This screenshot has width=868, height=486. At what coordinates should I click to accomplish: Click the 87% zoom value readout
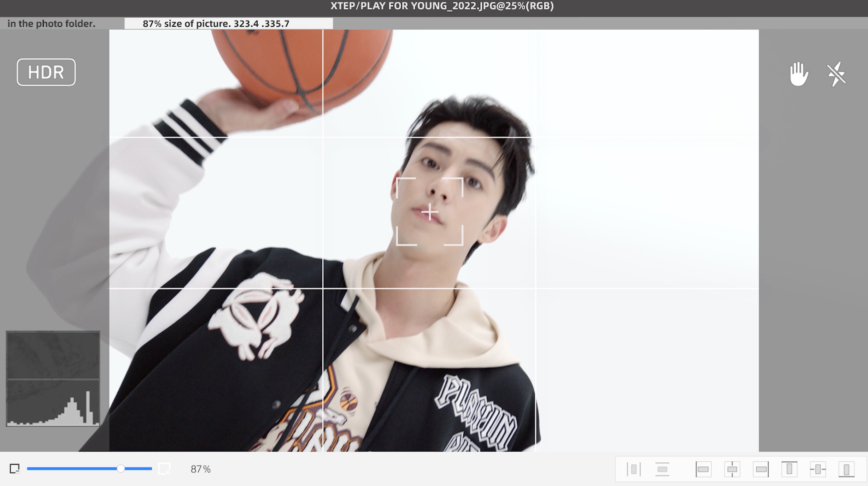pos(200,469)
